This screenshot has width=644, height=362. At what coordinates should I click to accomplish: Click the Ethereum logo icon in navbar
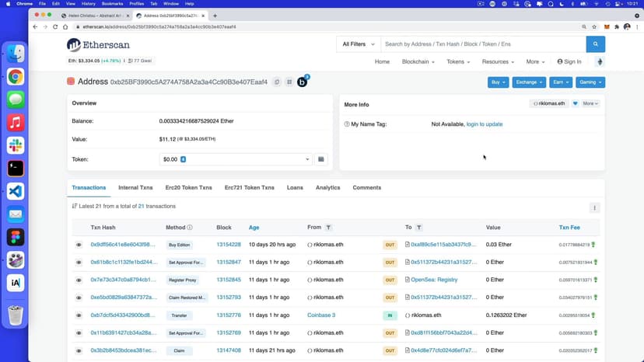click(x=599, y=61)
